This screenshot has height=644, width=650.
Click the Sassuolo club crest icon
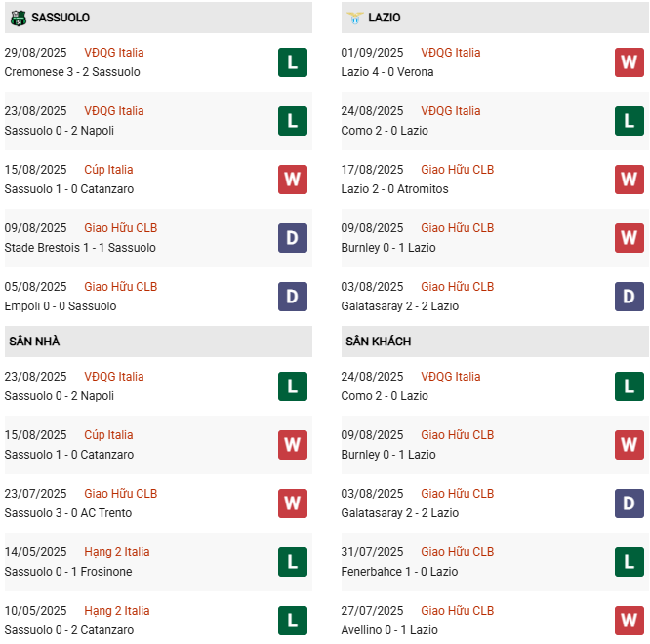19,18
